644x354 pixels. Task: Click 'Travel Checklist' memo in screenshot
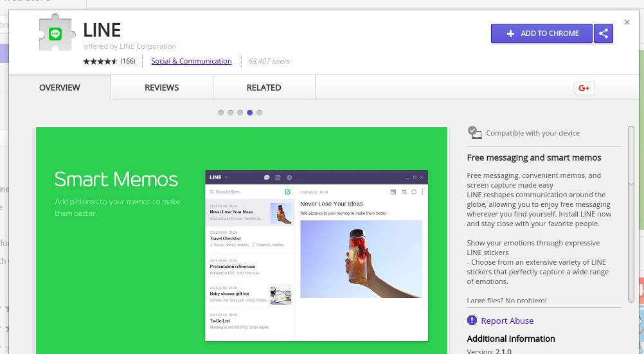click(250, 239)
